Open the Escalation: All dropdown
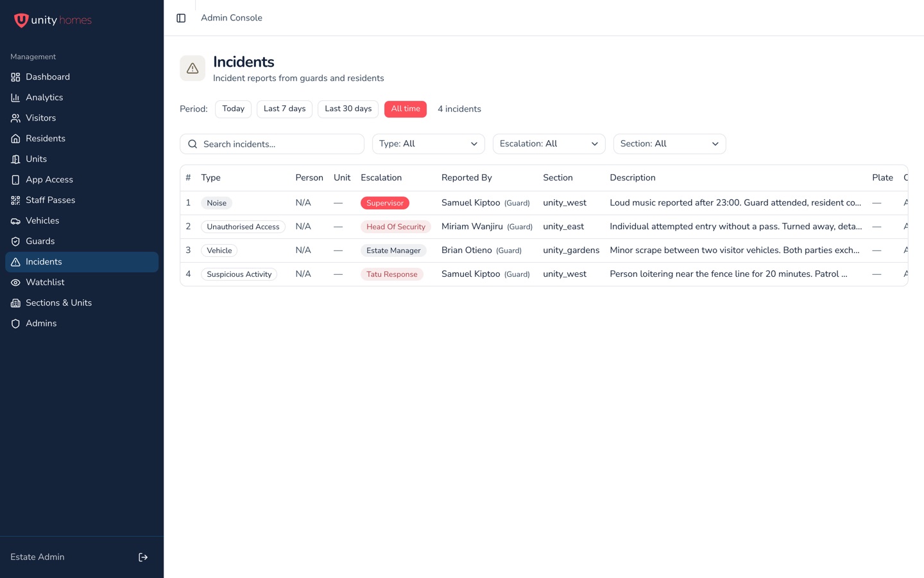 (549, 144)
